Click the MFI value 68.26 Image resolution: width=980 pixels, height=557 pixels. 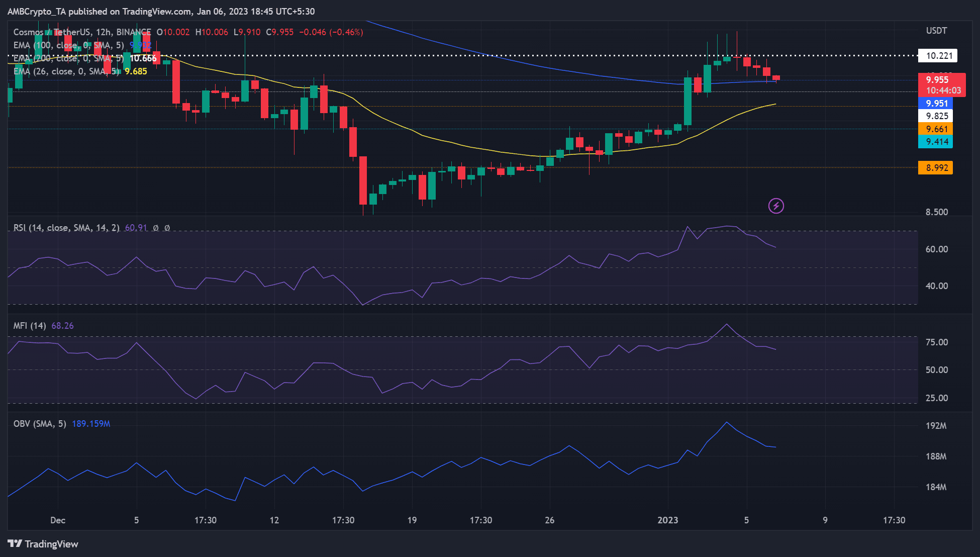pyautogui.click(x=62, y=326)
